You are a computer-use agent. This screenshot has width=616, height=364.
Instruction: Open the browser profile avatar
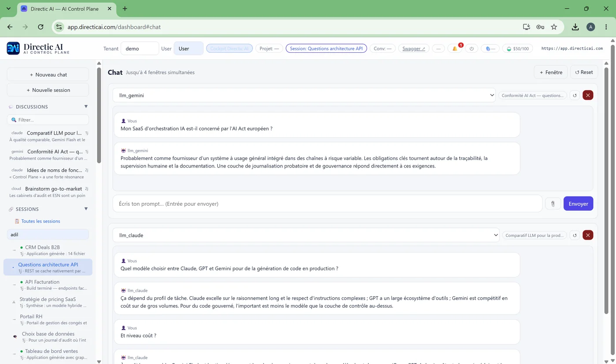point(591,27)
